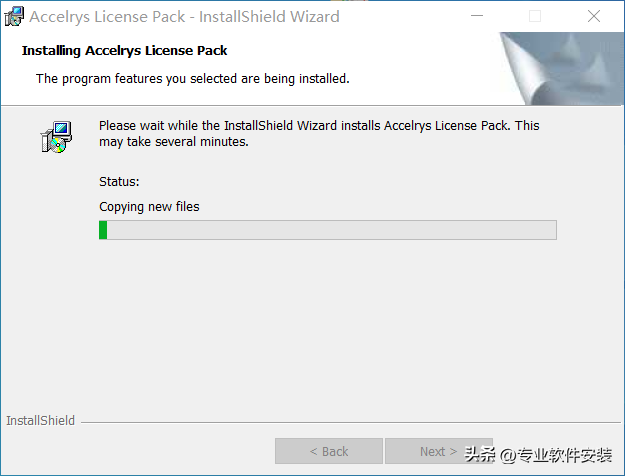Click the computer and CD setup icon
The width and height of the screenshot is (625, 476).
56,137
